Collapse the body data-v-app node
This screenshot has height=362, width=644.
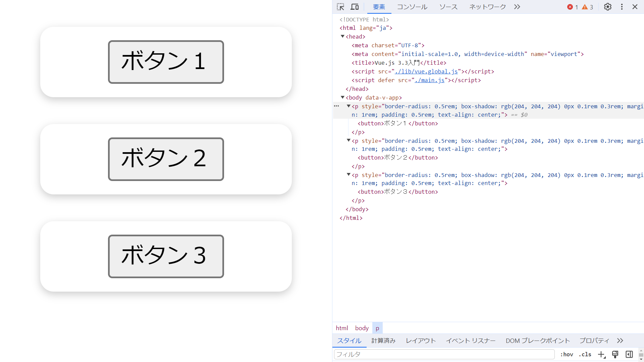(x=342, y=98)
